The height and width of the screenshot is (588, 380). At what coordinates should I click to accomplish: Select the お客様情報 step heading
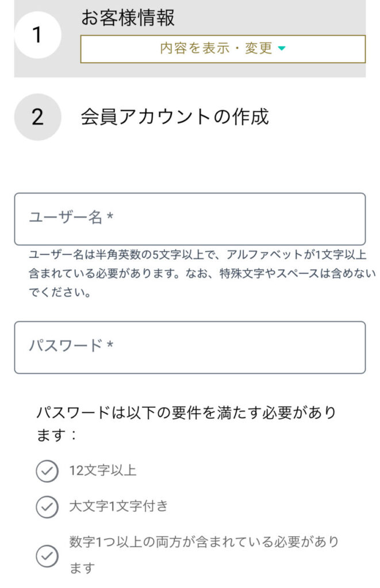128,18
